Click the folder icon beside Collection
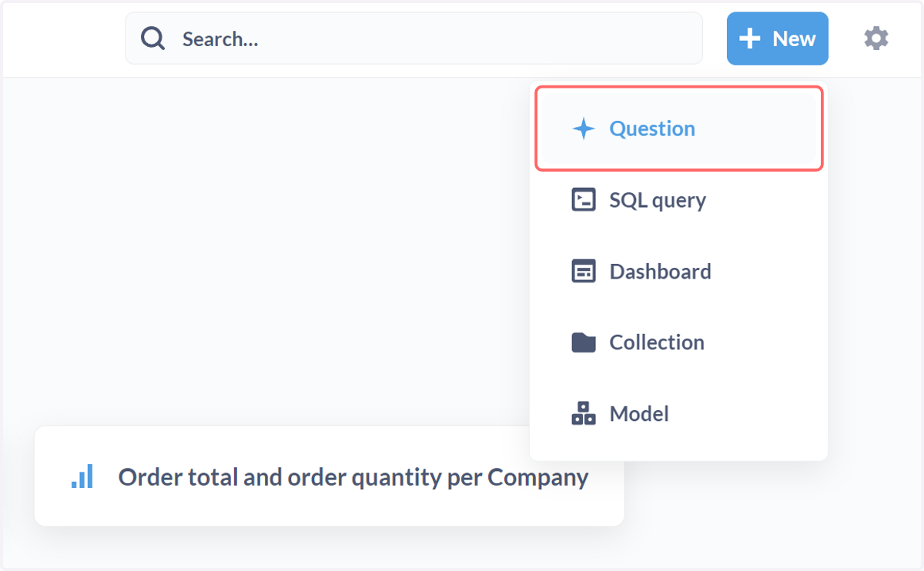The image size is (924, 571). coord(584,342)
